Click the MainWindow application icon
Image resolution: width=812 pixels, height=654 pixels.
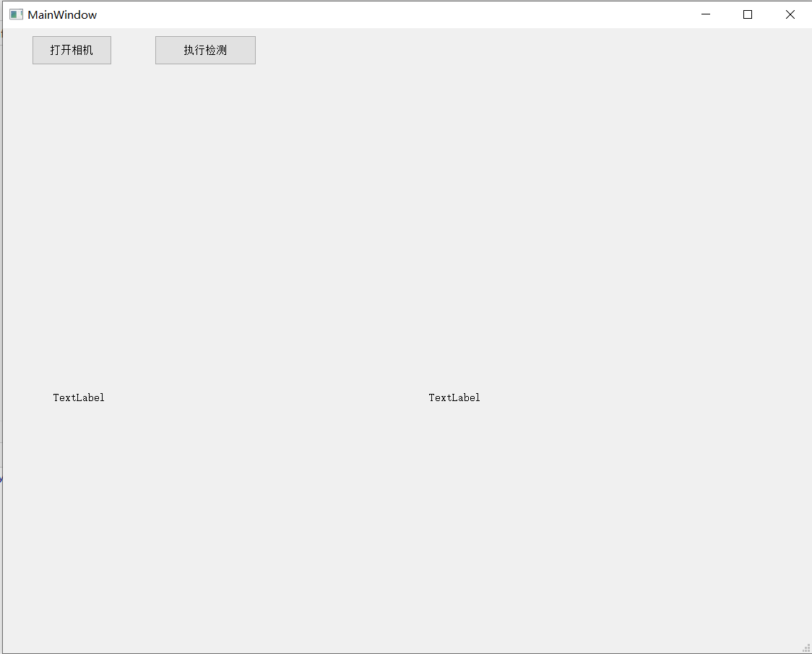(x=16, y=14)
